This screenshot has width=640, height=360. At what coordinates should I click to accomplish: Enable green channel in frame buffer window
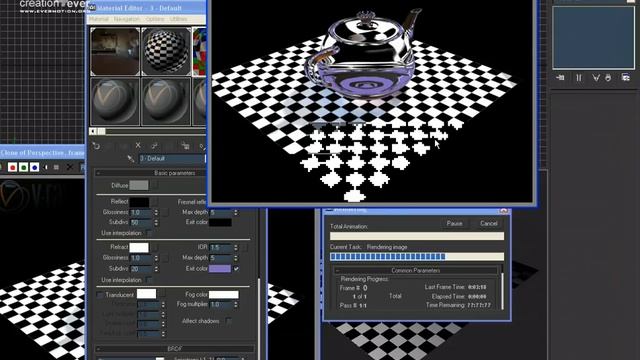click(x=24, y=167)
